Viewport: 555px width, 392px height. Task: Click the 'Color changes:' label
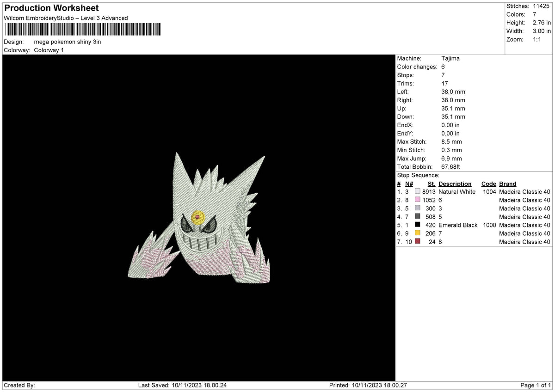[417, 67]
